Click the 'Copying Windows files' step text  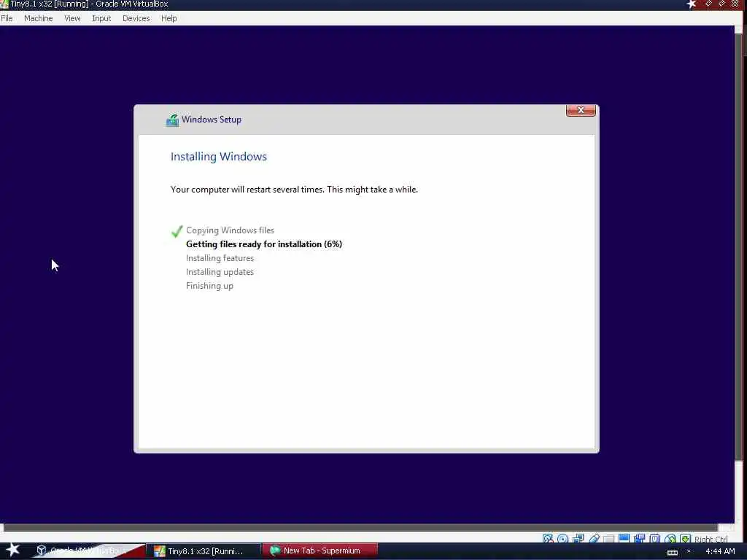pos(230,230)
